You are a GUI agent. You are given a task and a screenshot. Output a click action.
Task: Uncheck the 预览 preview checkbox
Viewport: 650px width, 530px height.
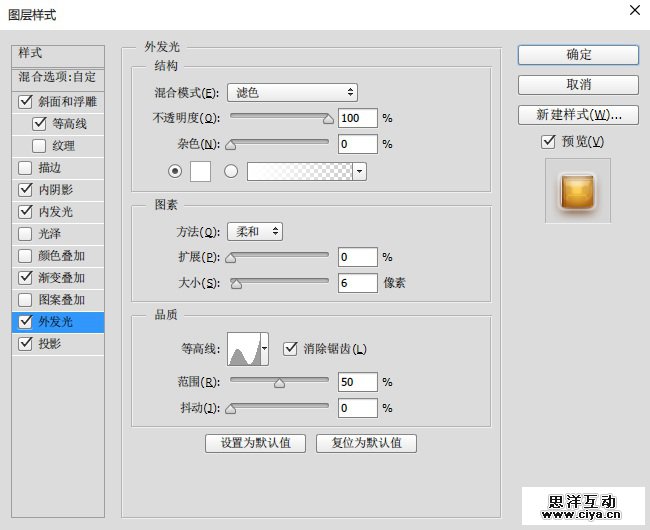click(x=547, y=142)
